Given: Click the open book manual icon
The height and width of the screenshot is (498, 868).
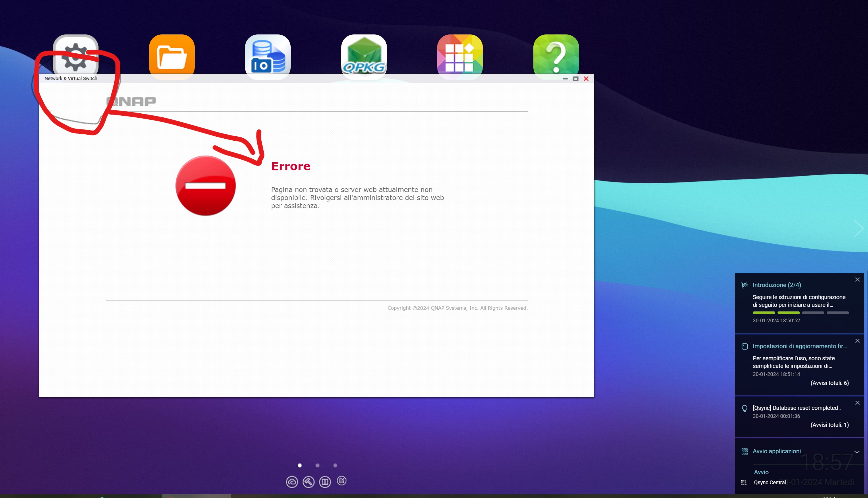Looking at the screenshot, I should pos(325,482).
